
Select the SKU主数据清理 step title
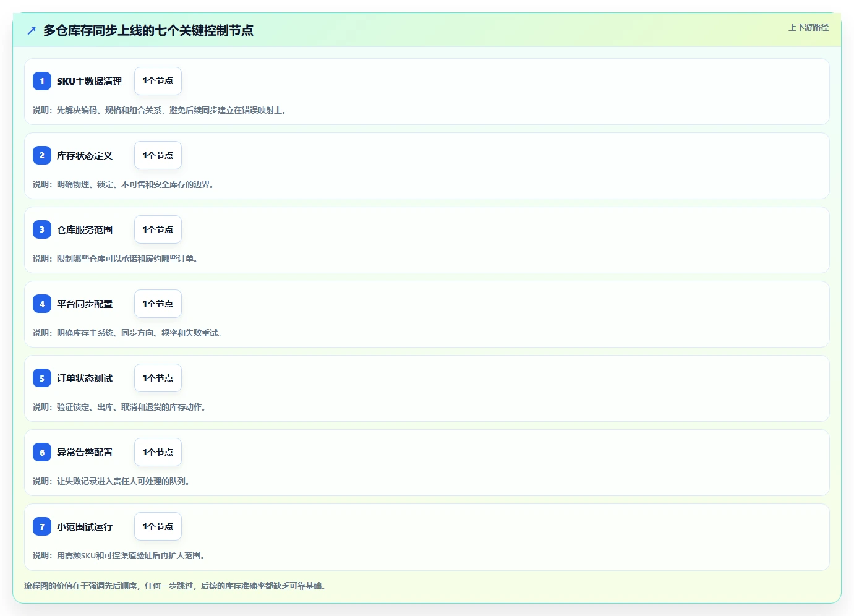pyautogui.click(x=89, y=81)
